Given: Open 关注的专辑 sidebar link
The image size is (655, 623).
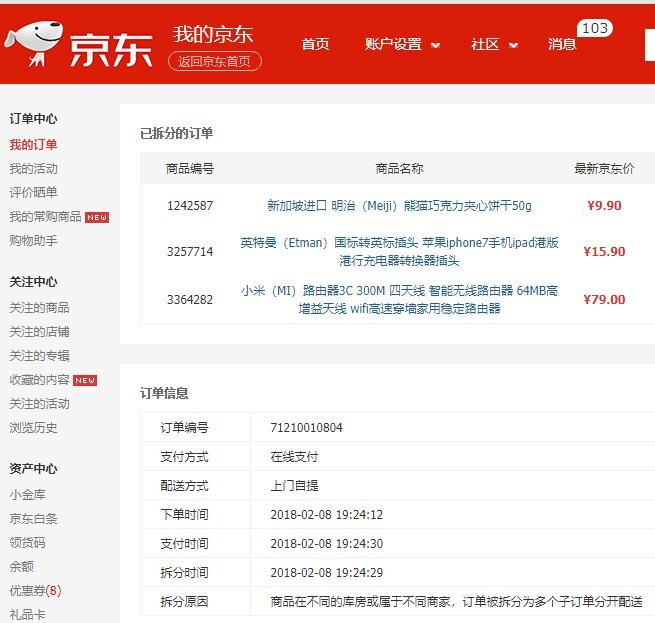Looking at the screenshot, I should pos(39,356).
